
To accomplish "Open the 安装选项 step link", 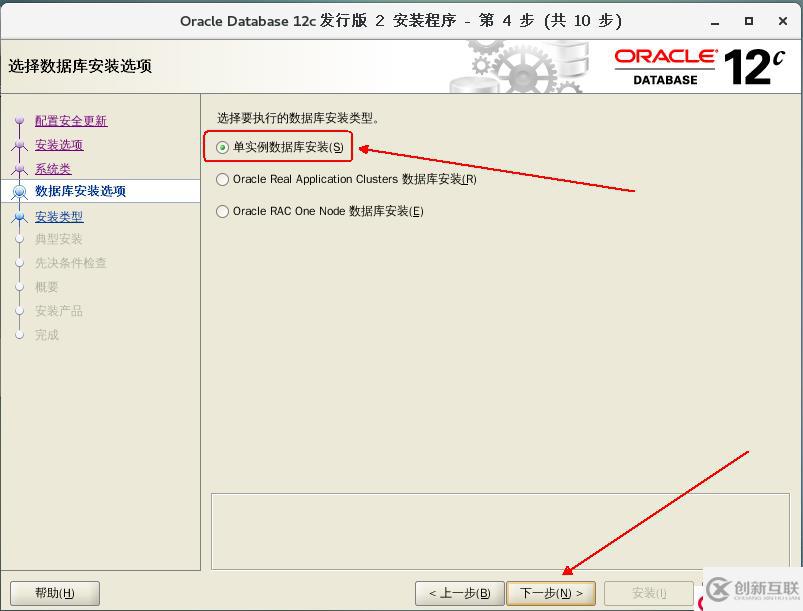I will tap(59, 145).
